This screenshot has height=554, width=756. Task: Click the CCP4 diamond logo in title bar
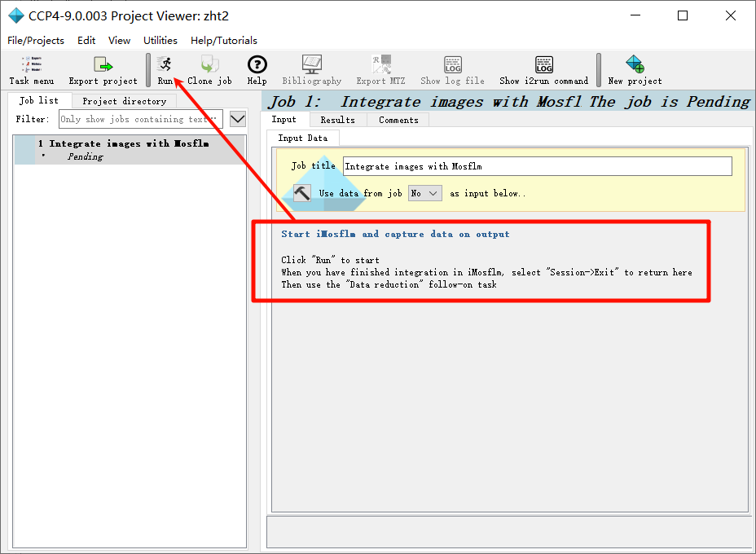[16, 16]
